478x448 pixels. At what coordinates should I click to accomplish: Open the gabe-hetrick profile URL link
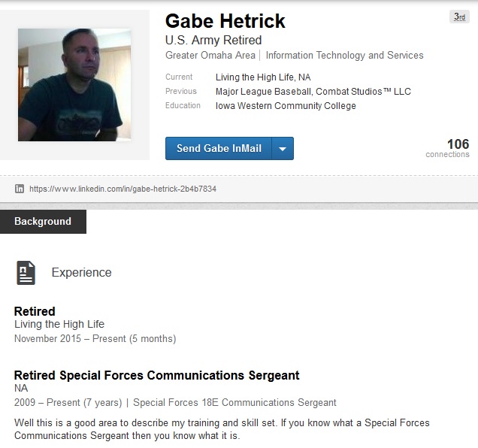click(123, 189)
